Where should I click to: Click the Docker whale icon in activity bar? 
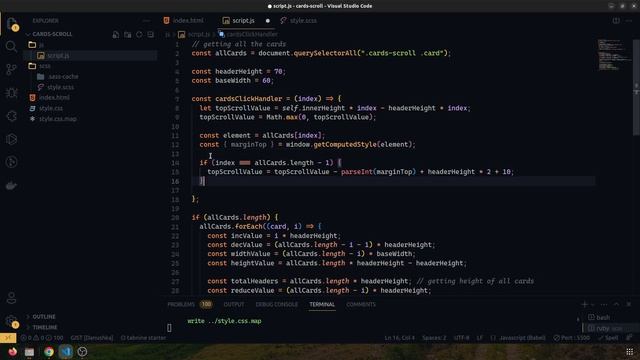11,185
